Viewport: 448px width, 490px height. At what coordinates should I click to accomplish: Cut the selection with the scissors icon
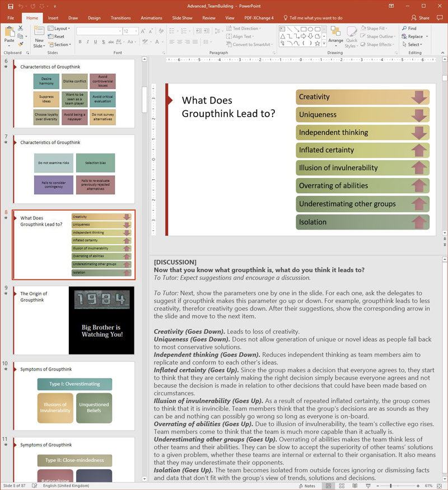[21, 29]
